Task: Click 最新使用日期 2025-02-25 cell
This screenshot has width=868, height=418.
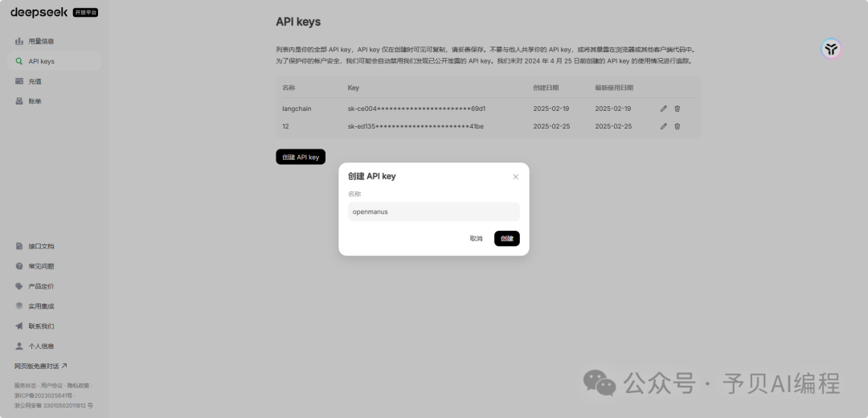Action: (612, 126)
